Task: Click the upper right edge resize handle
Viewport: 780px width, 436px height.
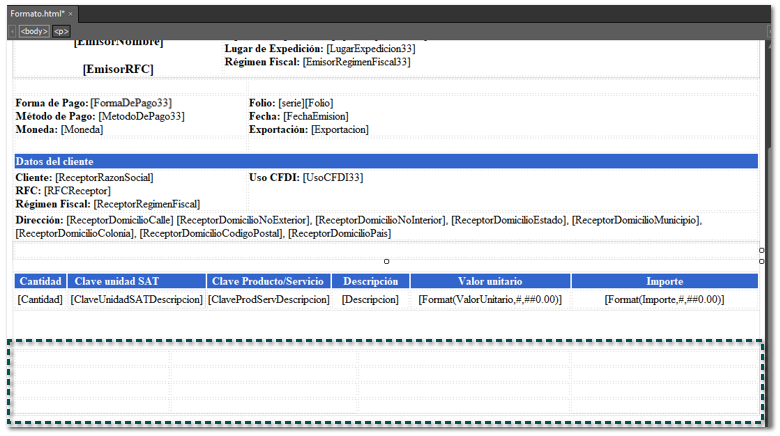Action: (x=762, y=250)
